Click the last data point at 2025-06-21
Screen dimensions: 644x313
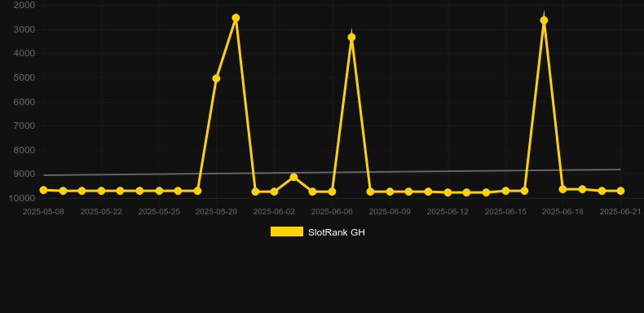point(620,191)
